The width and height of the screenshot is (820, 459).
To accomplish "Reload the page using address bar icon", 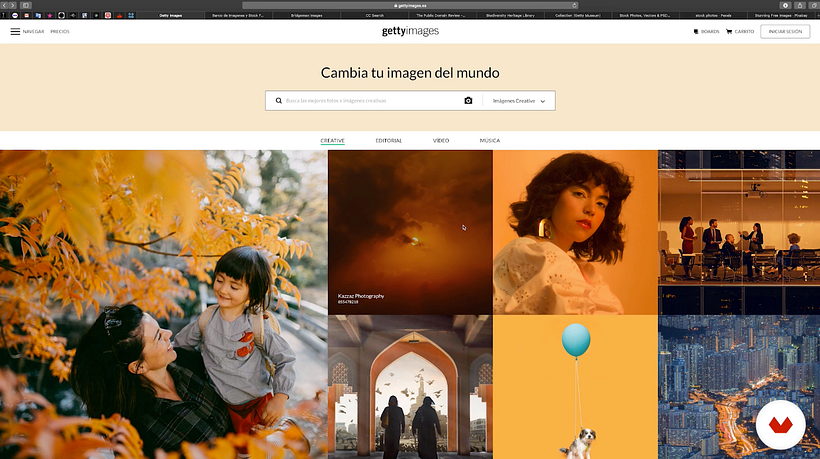I will click(x=574, y=5).
